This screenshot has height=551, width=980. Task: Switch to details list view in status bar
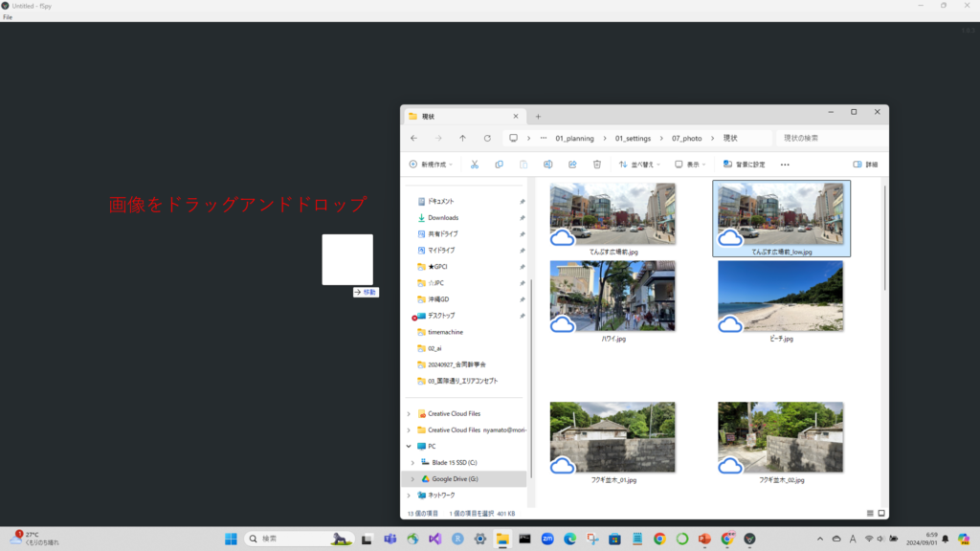[870, 514]
